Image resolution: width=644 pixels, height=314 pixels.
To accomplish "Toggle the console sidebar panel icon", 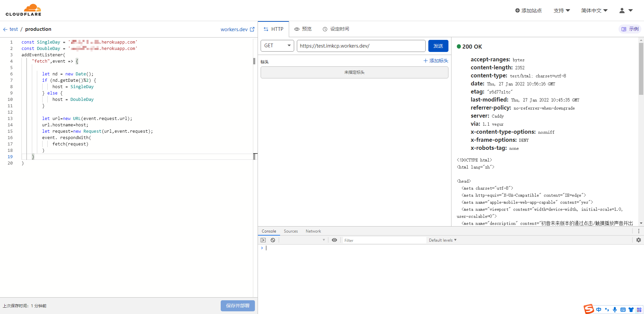I will pos(263,240).
